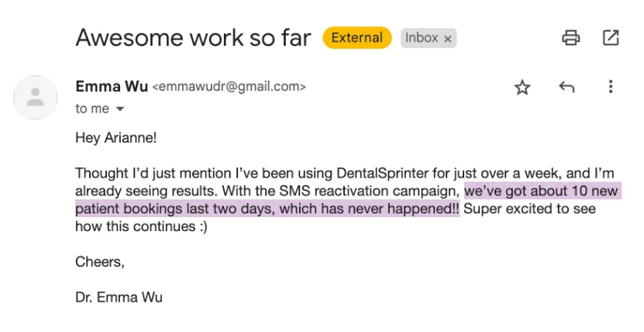Expand recipient details arrow beside "to me"
The height and width of the screenshot is (332, 644).
click(x=120, y=109)
